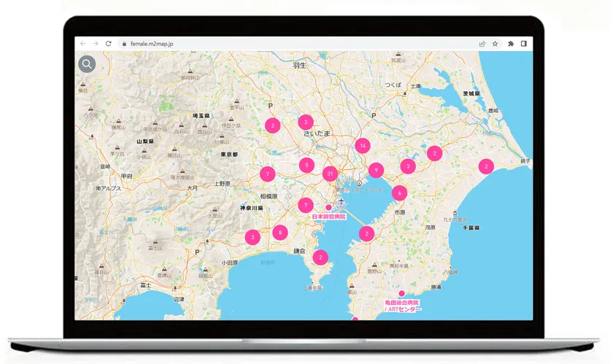Click the つくば place label
Viewport: 613px width, 364px height.
[x=393, y=85]
